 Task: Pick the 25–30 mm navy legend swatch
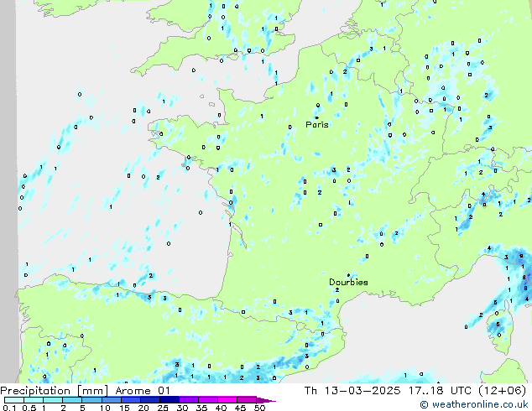tap(170, 400)
